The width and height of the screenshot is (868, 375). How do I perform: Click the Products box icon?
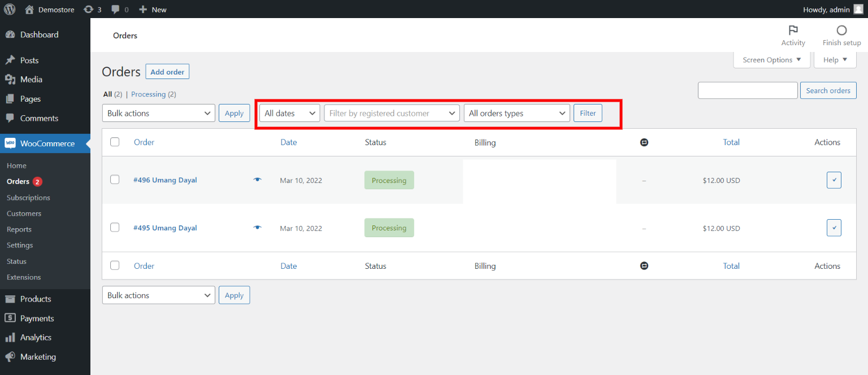coord(10,299)
